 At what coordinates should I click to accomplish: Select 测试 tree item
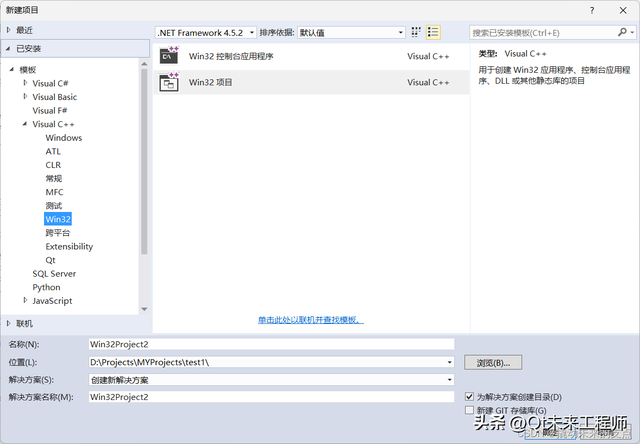[53, 206]
